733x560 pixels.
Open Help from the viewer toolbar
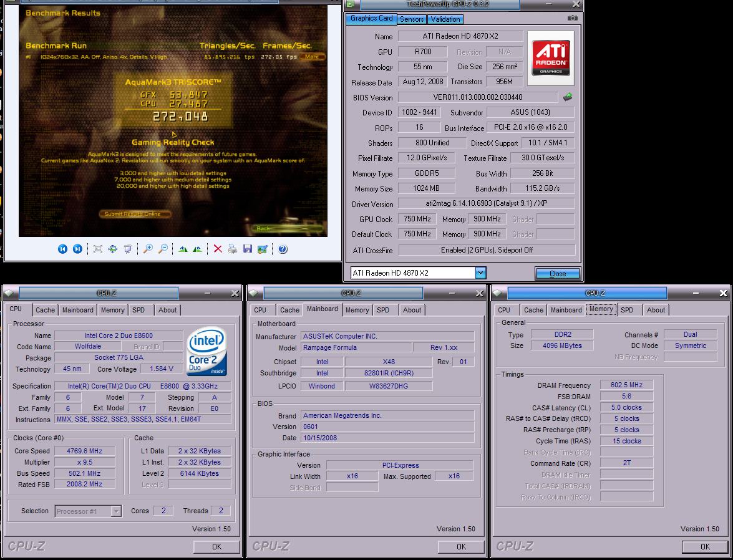(x=283, y=249)
